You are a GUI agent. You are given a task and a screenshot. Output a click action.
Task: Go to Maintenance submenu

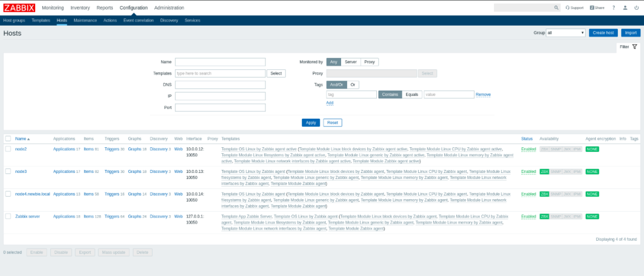(85, 20)
